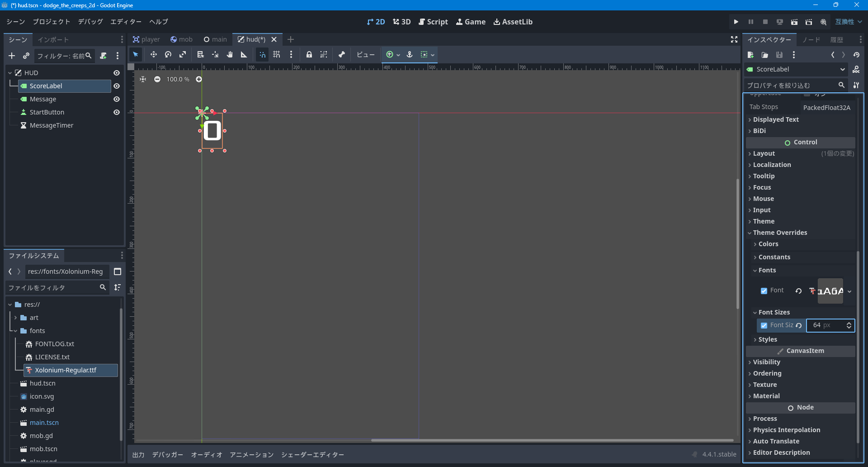This screenshot has width=868, height=467.
Task: Open the Font resource dropdown arrow
Action: 849,291
